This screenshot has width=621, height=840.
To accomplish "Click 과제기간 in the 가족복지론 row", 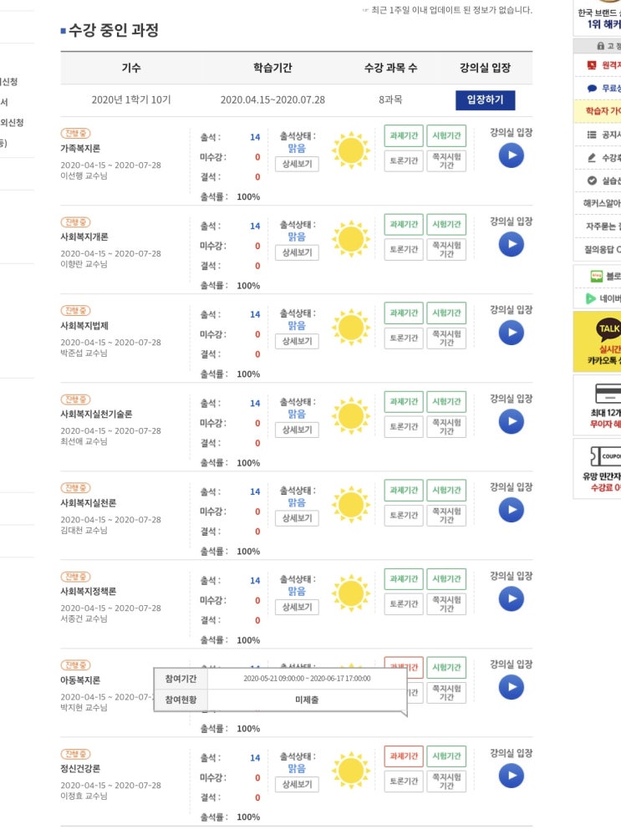I will pos(404,135).
